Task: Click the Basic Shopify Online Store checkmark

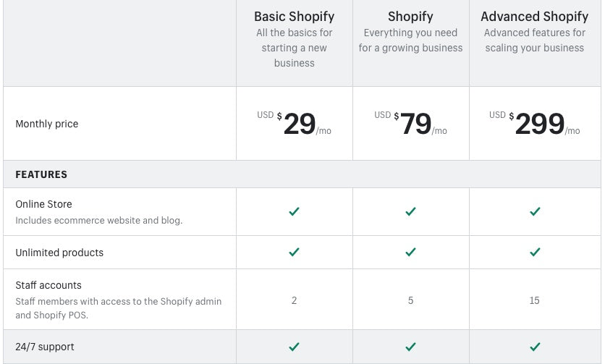Action: (294, 211)
